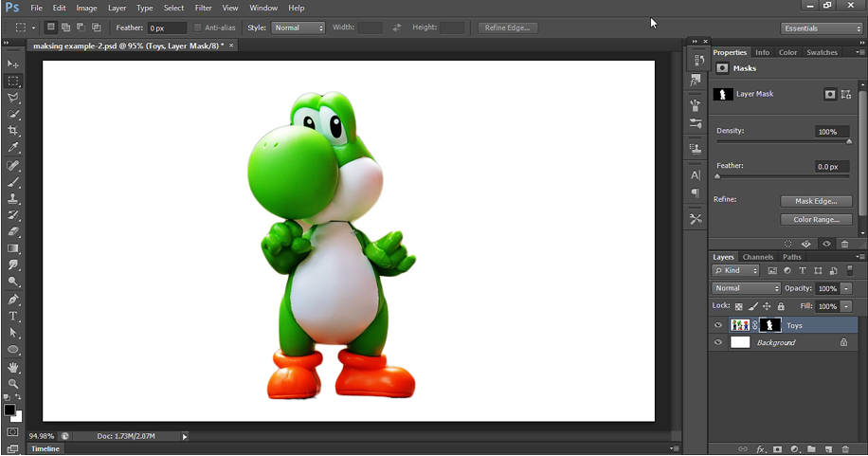868x456 pixels.
Task: Select the Hand tool
Action: pyautogui.click(x=13, y=367)
